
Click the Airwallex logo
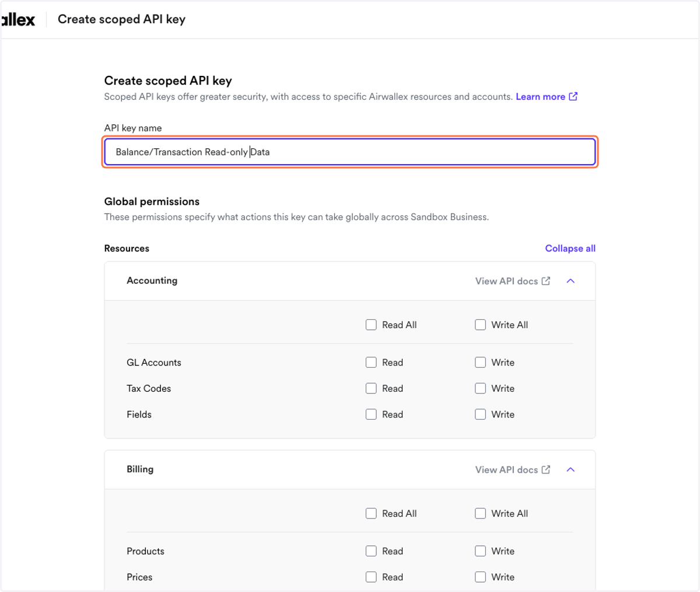[x=17, y=19]
